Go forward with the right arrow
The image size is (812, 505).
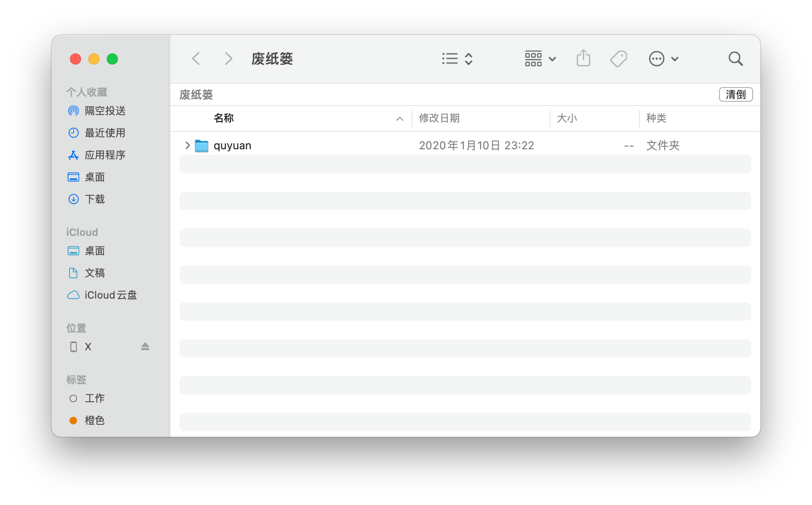(228, 59)
